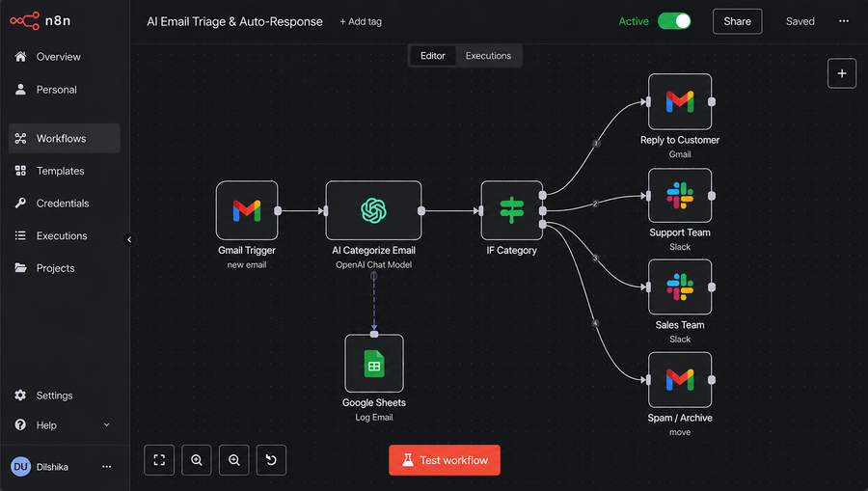The height and width of the screenshot is (491, 868).
Task: Click the OpenAI Chat Model subtitle
Action: coord(373,264)
